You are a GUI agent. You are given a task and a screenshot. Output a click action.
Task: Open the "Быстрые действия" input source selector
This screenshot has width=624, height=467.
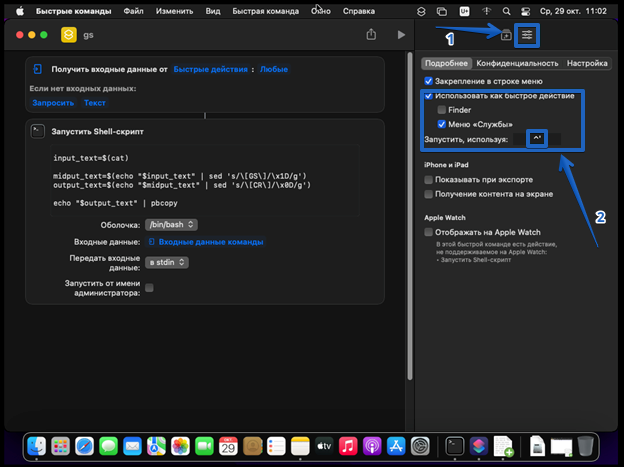coord(213,69)
